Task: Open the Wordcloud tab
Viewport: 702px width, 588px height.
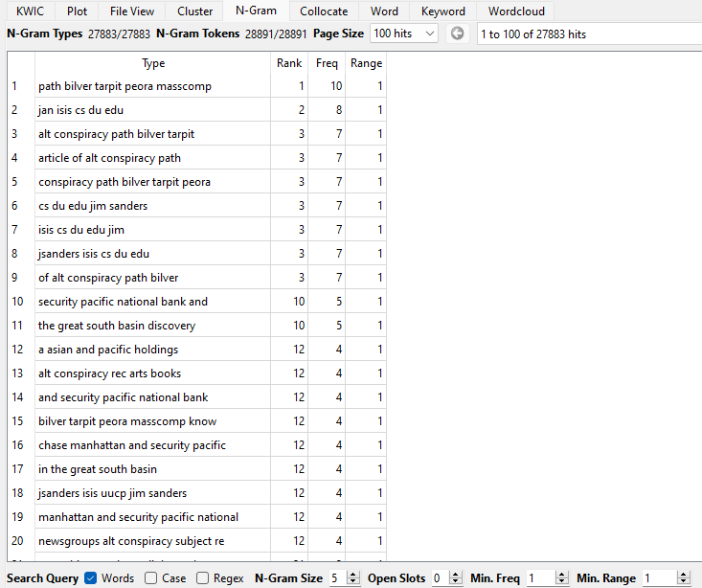Action: [x=516, y=11]
